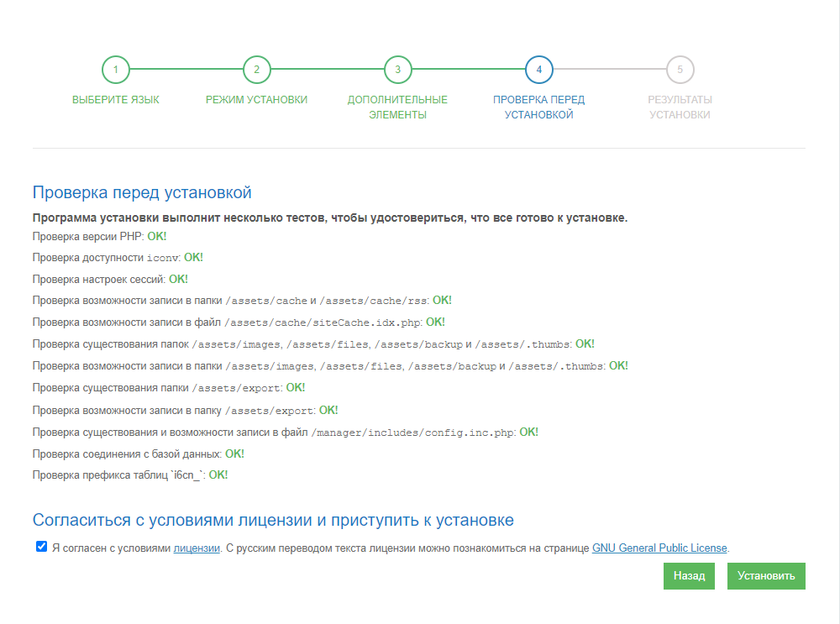Click the 'Результаты установки' step label
Viewport: 840px width, 624px height.
click(x=680, y=107)
